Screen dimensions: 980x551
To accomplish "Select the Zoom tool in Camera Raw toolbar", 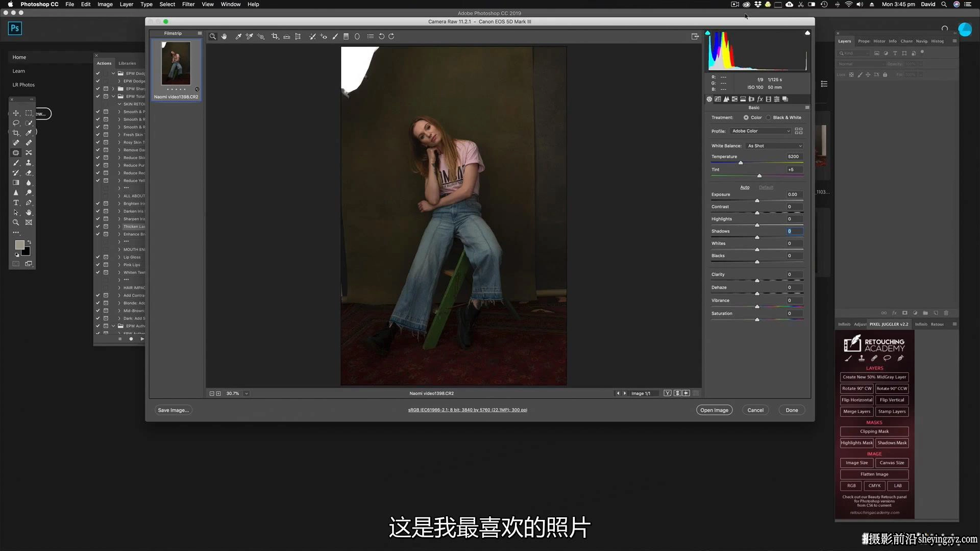I will (212, 36).
